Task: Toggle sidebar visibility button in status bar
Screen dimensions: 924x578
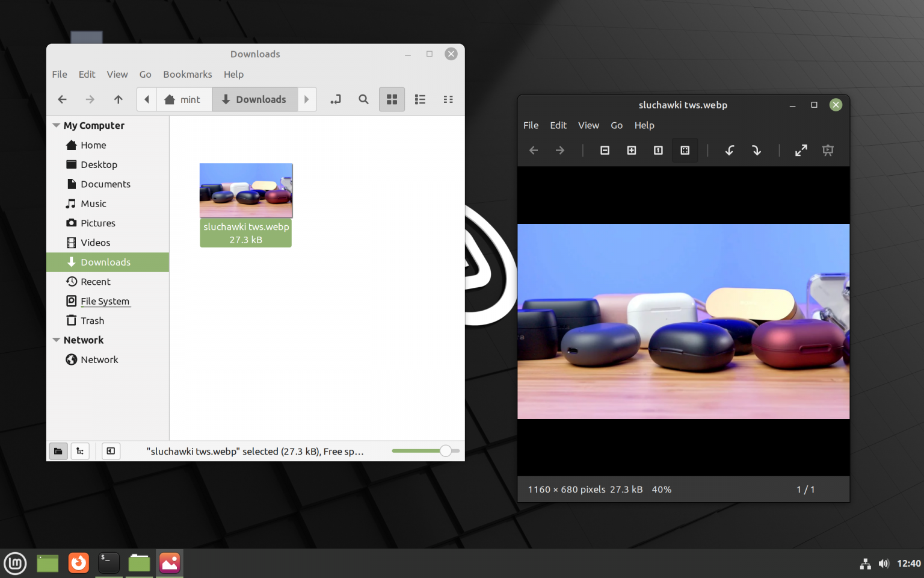Action: [x=111, y=451]
